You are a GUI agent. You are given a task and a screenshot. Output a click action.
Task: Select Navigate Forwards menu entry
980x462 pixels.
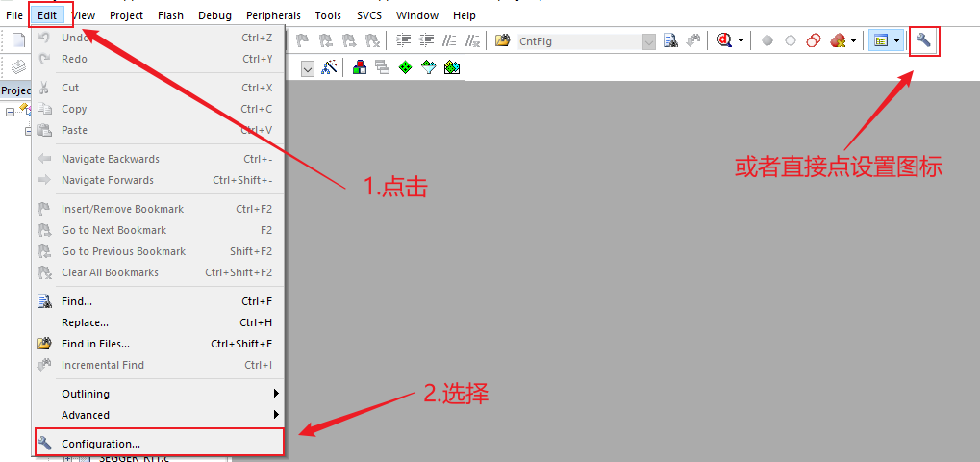[x=159, y=180]
